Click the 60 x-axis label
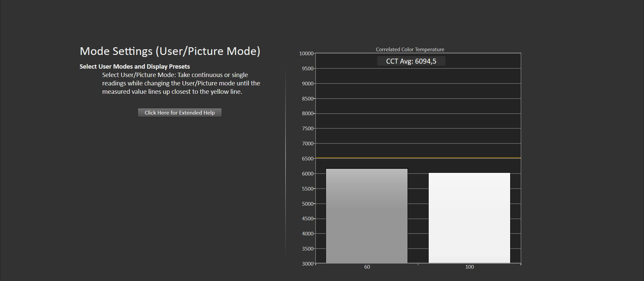The image size is (644, 281). click(x=367, y=267)
